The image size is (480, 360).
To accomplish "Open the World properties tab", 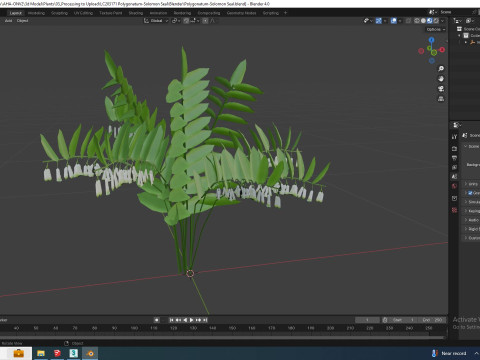I will coord(454,186).
